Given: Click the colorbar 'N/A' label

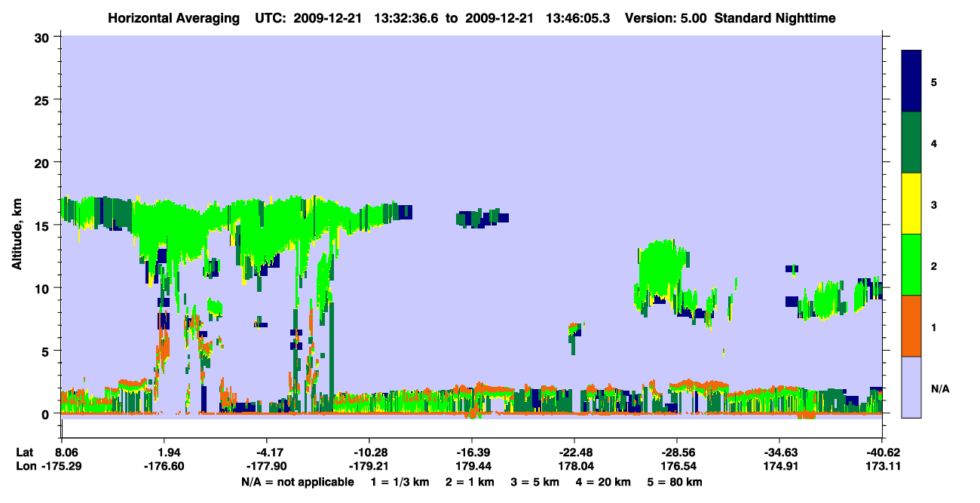Looking at the screenshot, I should click(940, 389).
